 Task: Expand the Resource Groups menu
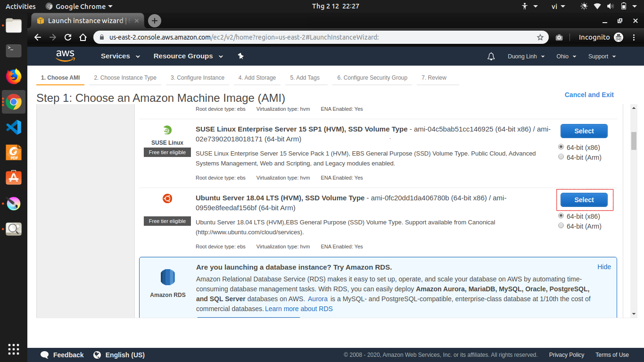click(x=188, y=56)
